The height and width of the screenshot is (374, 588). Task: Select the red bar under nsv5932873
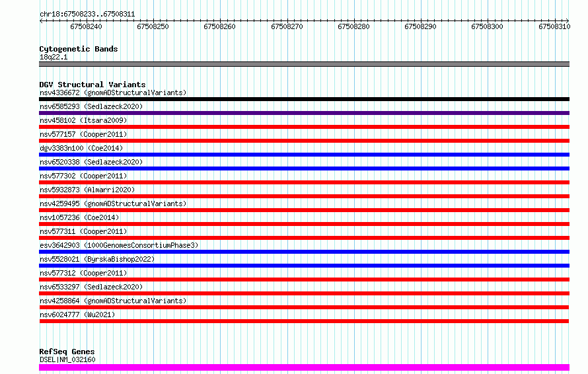304,196
